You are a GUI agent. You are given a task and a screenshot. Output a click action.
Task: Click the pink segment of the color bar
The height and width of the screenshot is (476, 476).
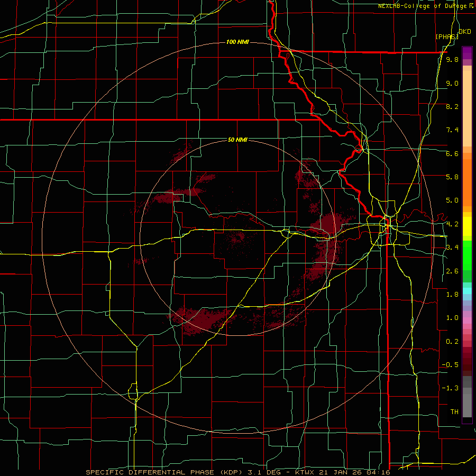click(x=467, y=321)
